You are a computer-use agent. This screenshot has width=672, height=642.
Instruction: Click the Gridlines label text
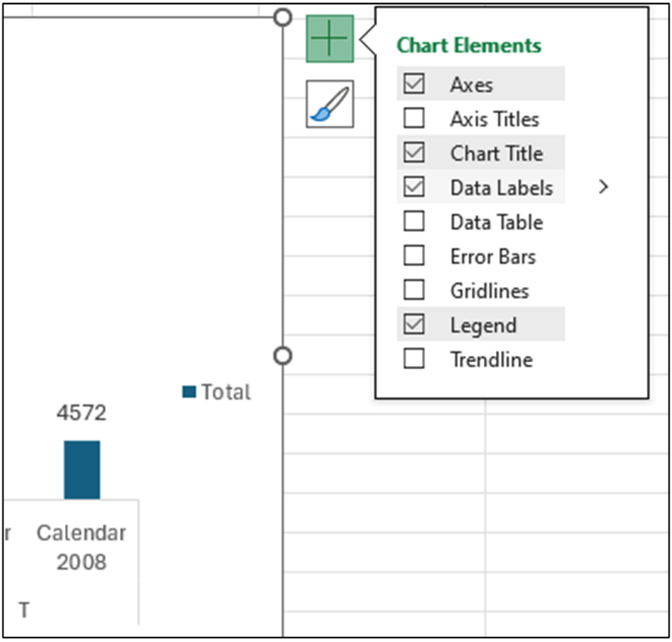(x=490, y=291)
